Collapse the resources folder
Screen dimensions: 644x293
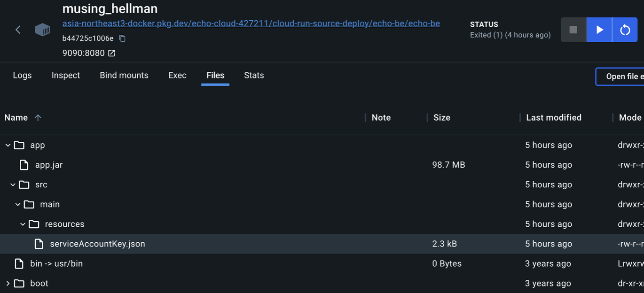pos(23,224)
